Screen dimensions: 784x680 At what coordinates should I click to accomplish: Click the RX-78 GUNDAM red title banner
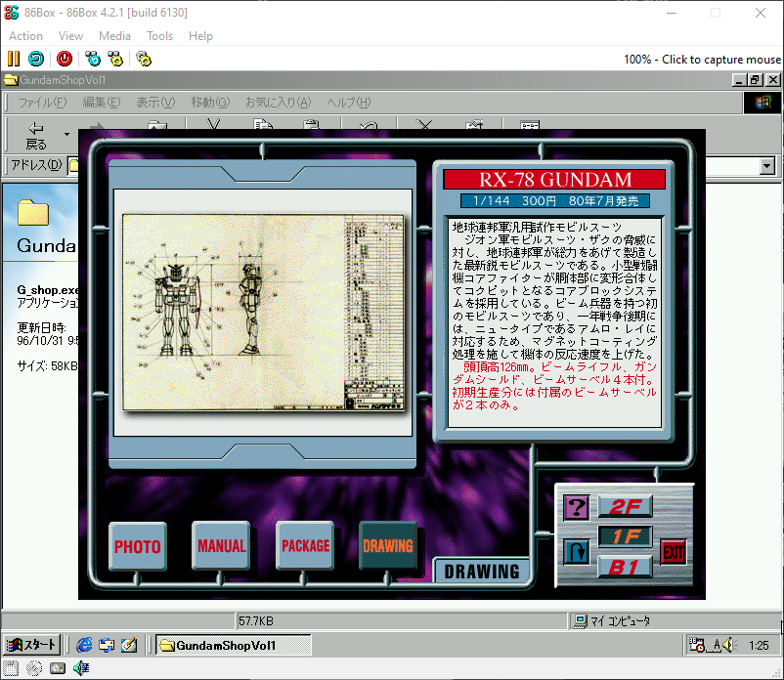point(554,180)
